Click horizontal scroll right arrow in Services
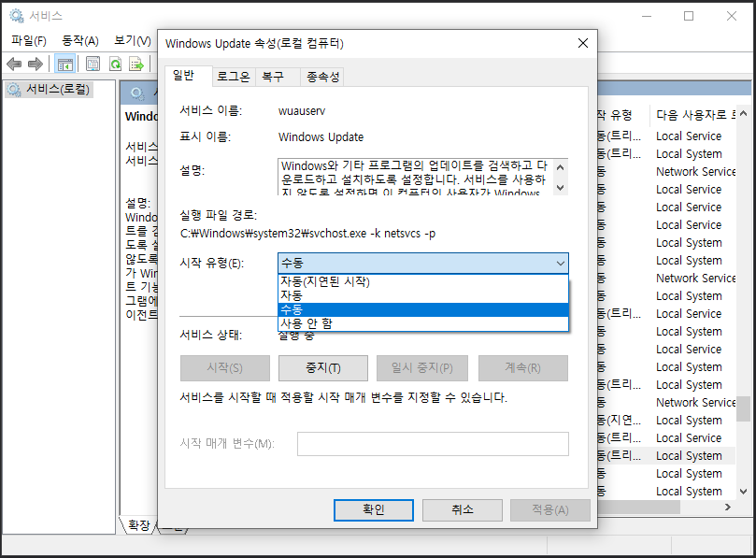Image resolution: width=756 pixels, height=558 pixels. click(728, 507)
